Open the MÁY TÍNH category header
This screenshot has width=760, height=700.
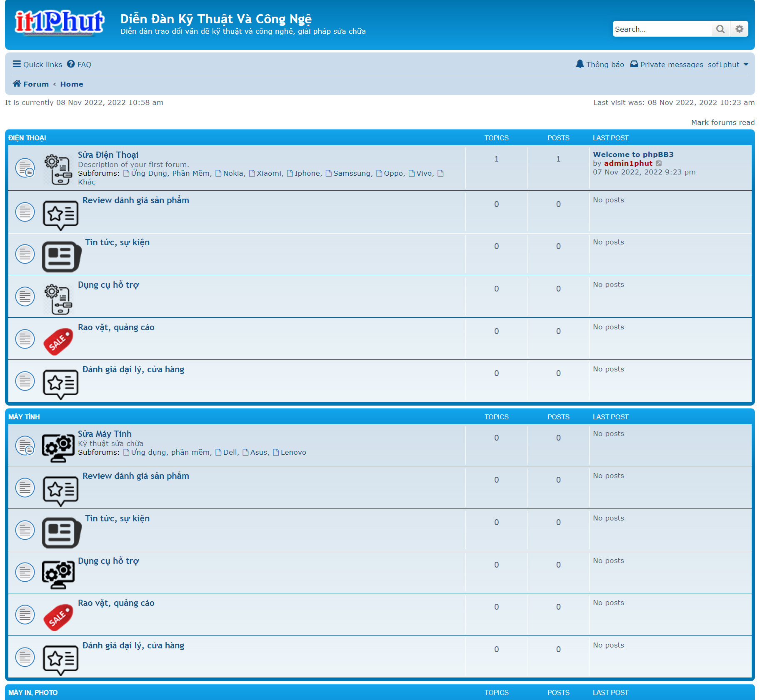pos(24,417)
